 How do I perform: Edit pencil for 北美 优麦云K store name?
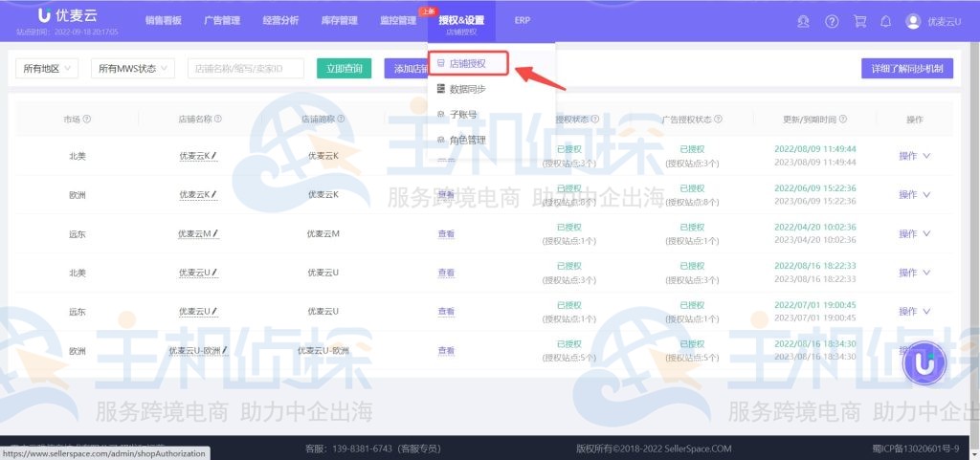(x=214, y=156)
